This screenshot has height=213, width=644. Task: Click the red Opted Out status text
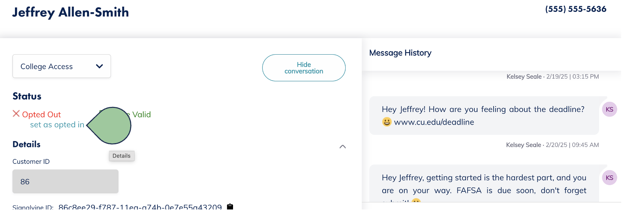click(41, 114)
